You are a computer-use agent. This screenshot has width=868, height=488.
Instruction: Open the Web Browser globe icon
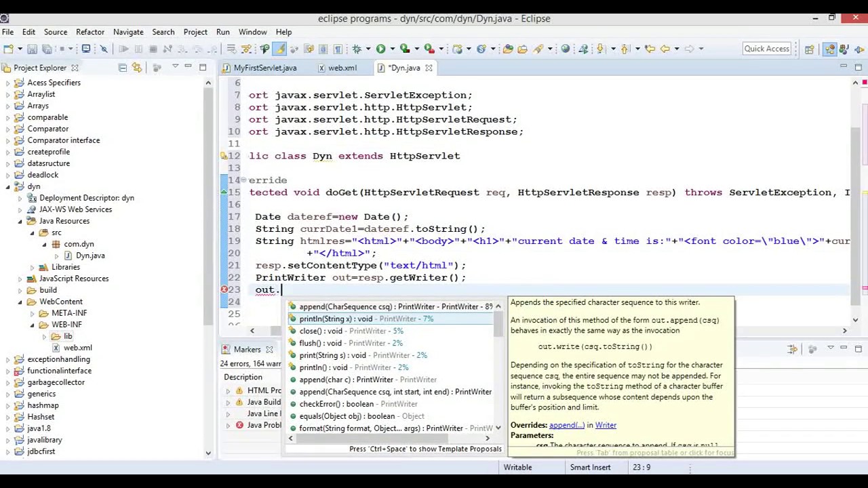[565, 49]
